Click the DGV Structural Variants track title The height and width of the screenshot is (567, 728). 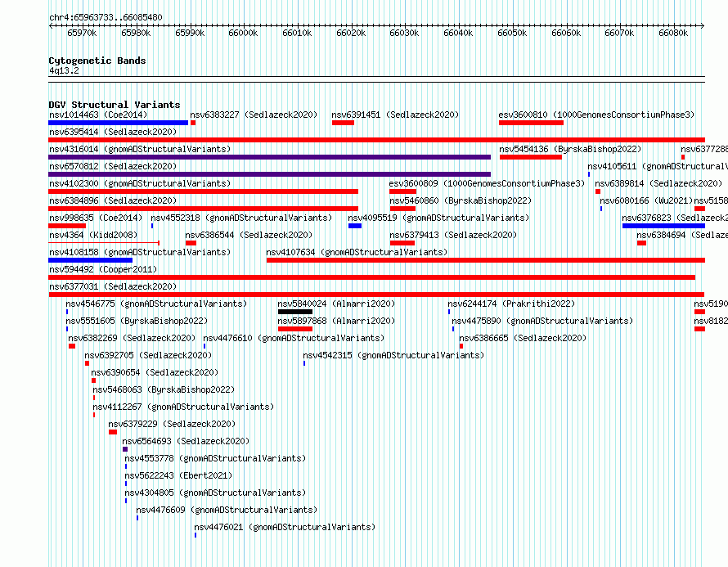[115, 105]
